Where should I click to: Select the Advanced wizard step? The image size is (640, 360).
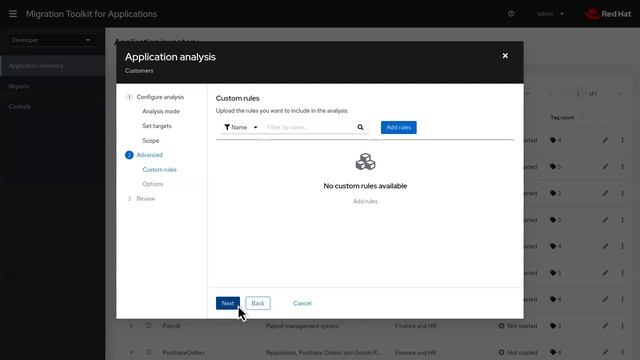coord(149,155)
